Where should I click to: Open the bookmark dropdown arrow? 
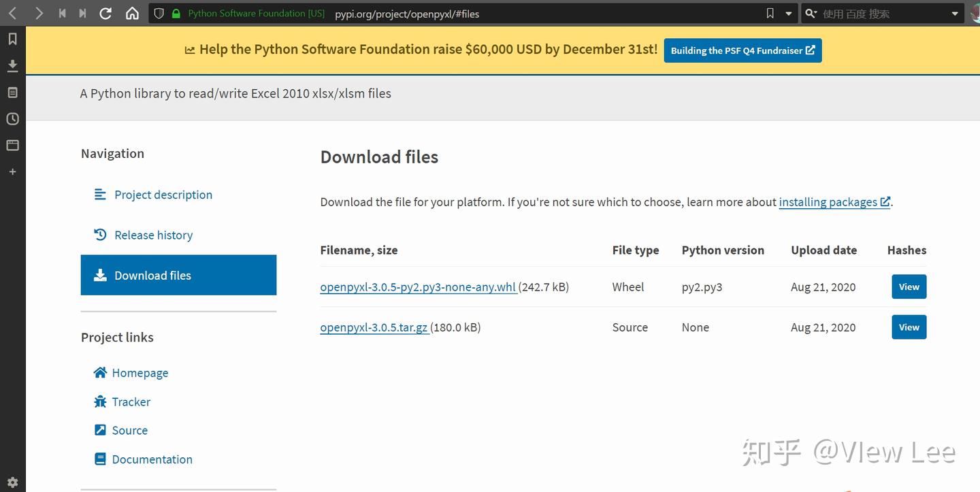click(788, 13)
